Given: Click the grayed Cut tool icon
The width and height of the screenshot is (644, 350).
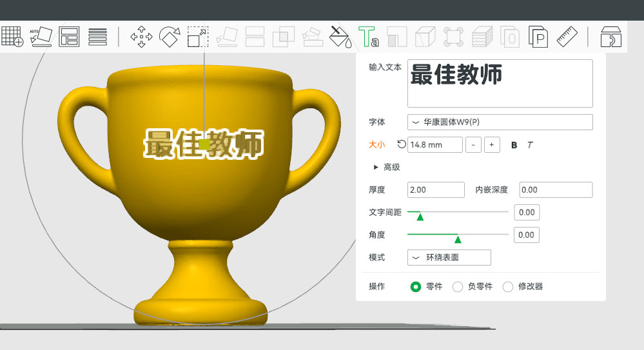Looking at the screenshot, I should pos(255,37).
